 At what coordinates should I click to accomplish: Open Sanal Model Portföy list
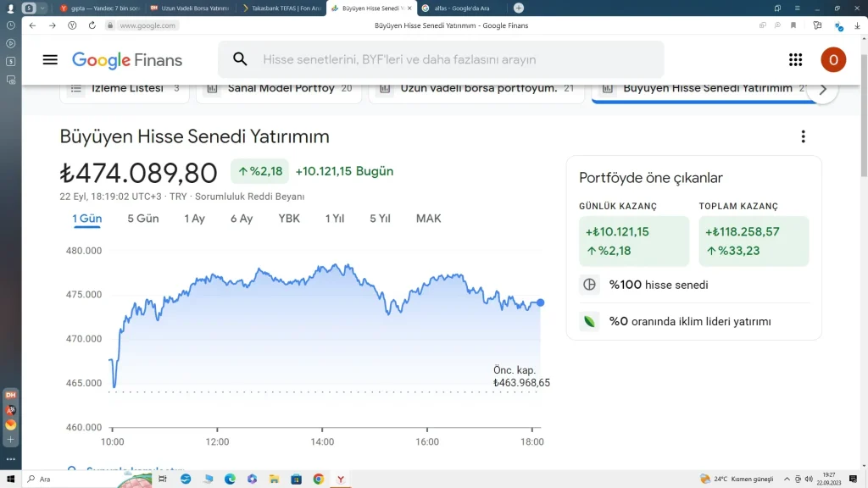[x=280, y=88]
